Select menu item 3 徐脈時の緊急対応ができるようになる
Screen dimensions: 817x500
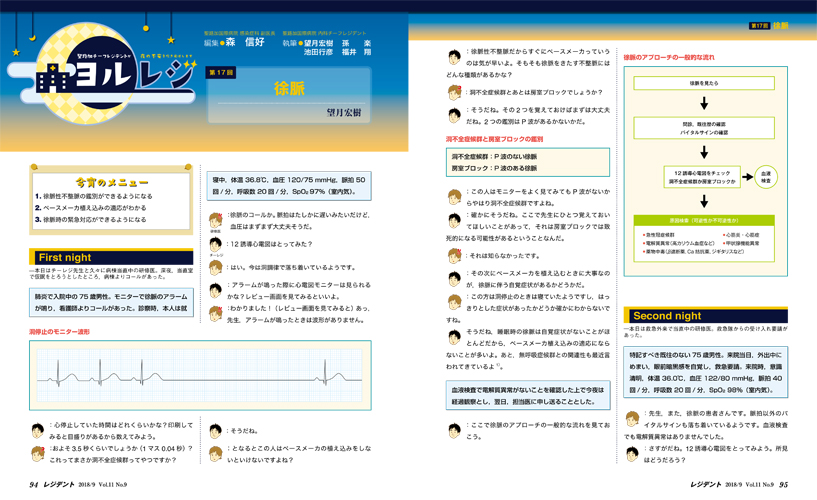91,219
